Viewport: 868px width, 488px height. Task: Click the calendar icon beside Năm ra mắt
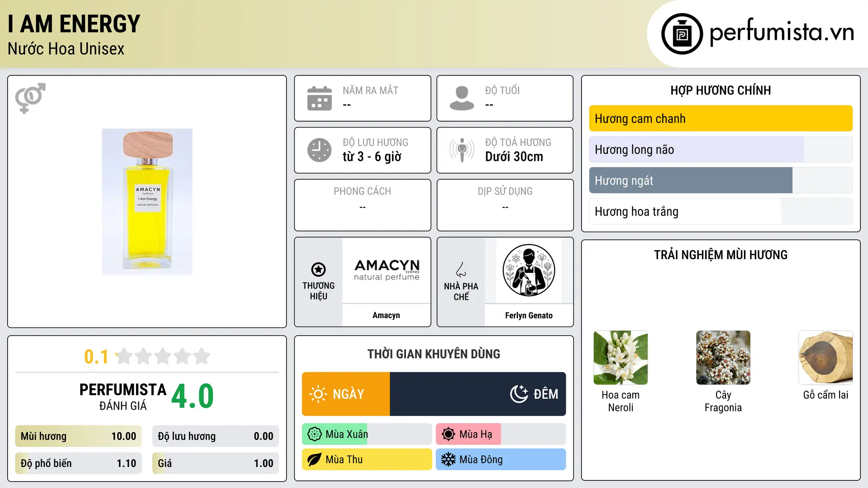coord(320,98)
